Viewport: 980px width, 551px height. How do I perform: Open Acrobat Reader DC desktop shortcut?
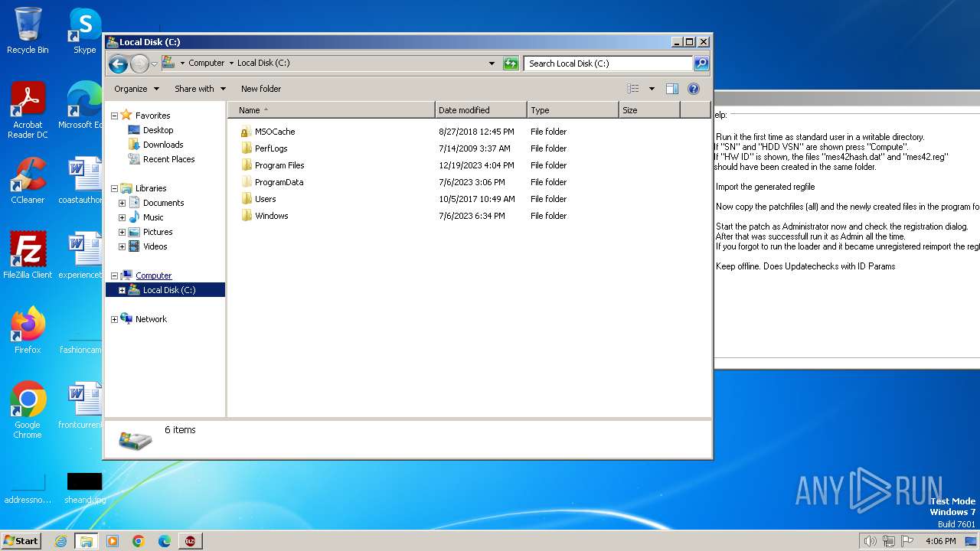(28, 110)
